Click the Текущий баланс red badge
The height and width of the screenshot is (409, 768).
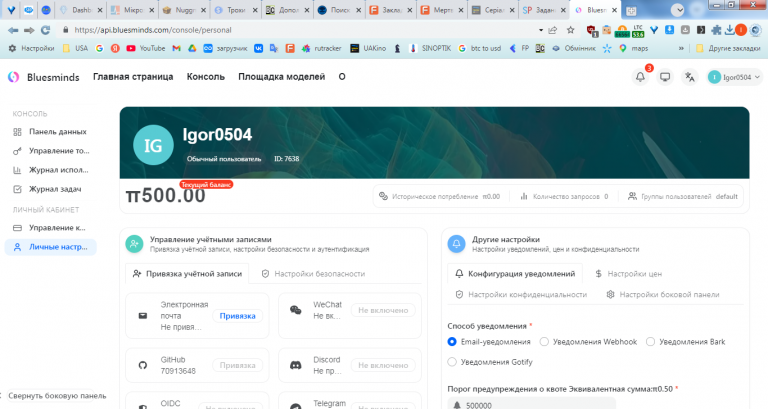206,185
